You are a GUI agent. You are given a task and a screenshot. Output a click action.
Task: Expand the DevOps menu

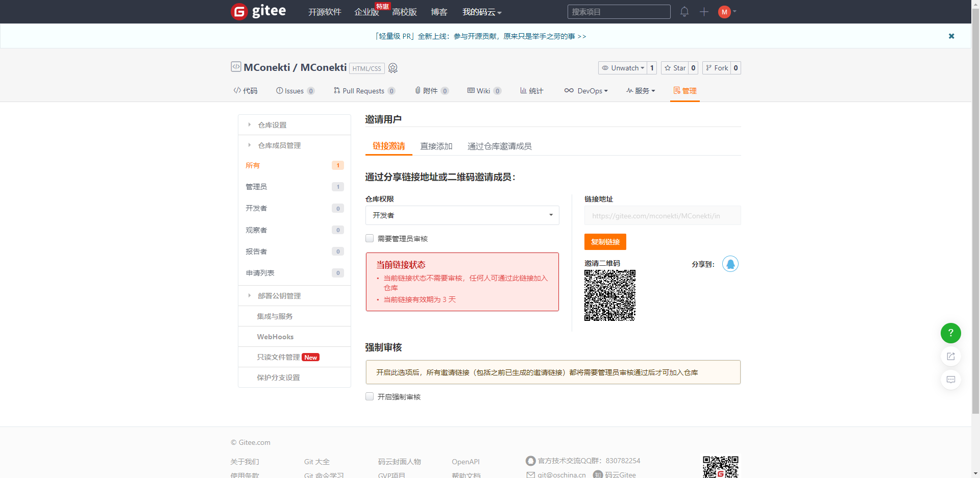(586, 91)
